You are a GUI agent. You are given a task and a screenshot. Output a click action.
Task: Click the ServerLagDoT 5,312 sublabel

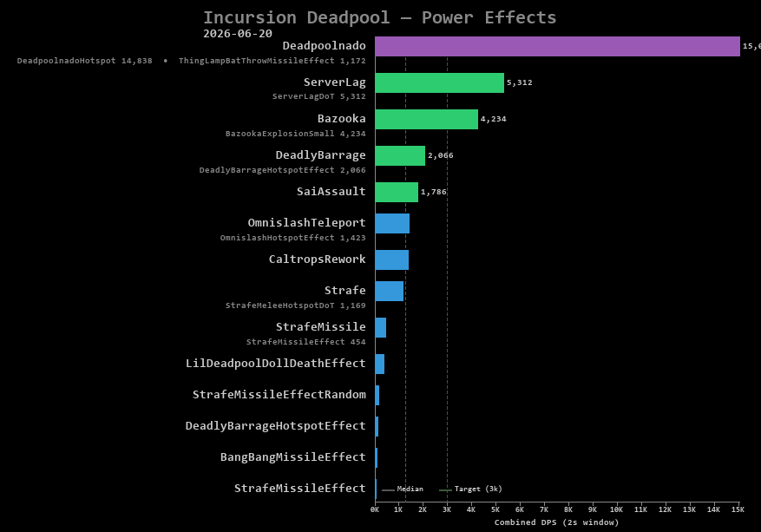pos(318,96)
